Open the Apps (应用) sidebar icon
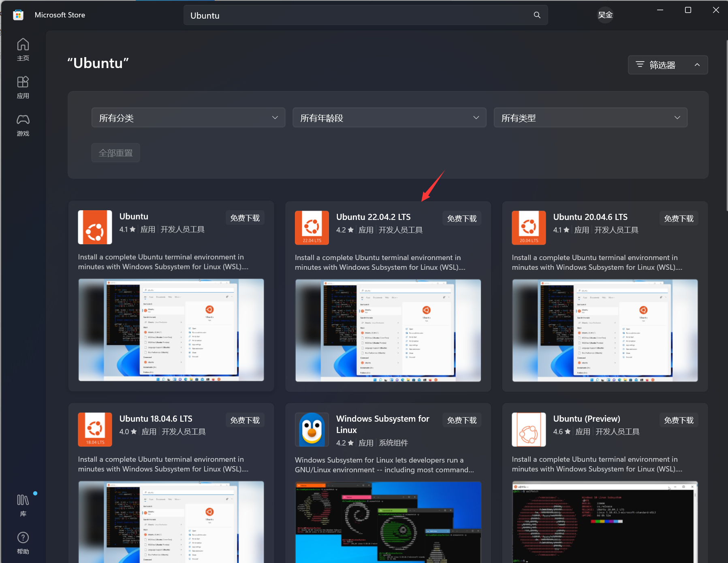 (23, 87)
